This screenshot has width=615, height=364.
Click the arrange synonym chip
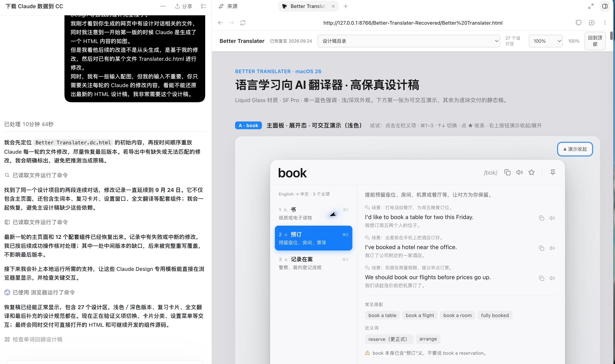tap(428, 339)
